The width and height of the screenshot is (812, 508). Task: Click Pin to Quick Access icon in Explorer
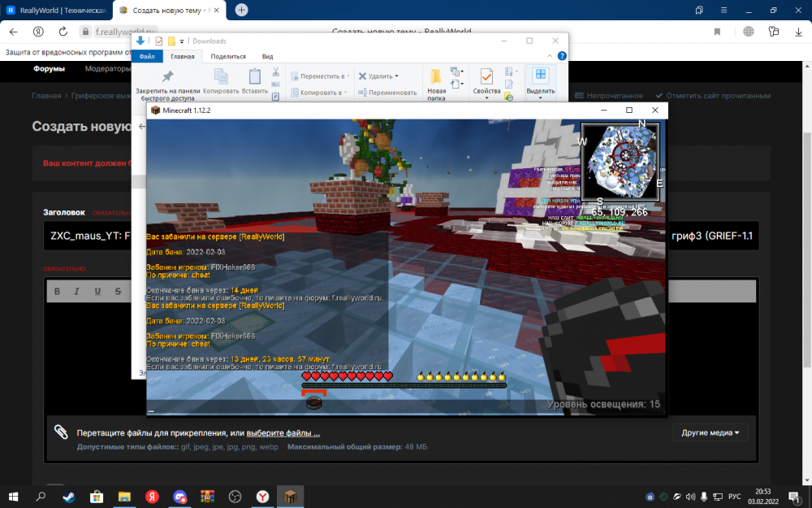167,76
